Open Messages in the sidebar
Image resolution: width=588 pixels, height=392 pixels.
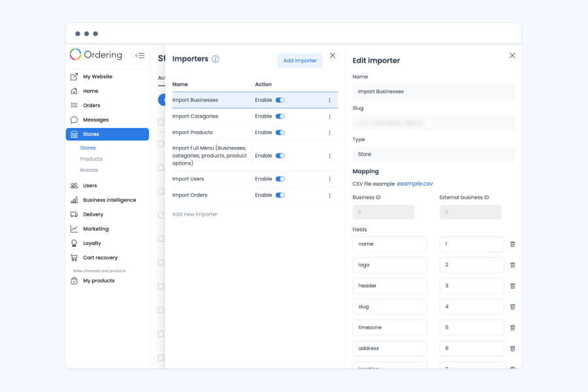(95, 120)
